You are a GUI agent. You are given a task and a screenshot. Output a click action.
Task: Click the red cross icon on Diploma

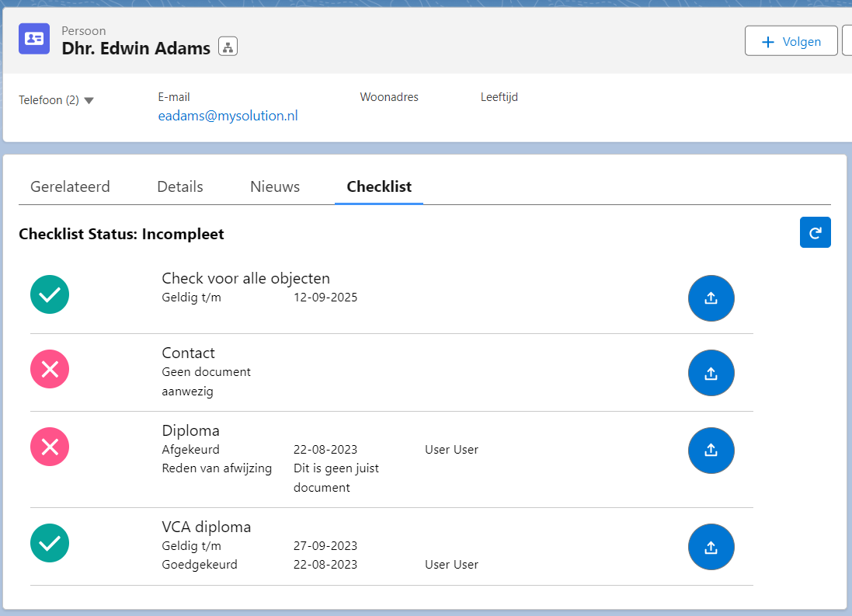pos(49,447)
